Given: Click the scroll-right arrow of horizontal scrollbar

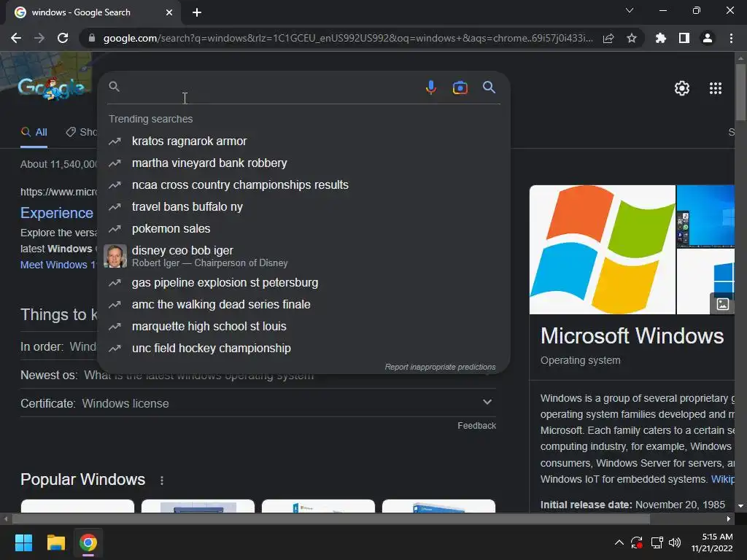Looking at the screenshot, I should pos(729,519).
